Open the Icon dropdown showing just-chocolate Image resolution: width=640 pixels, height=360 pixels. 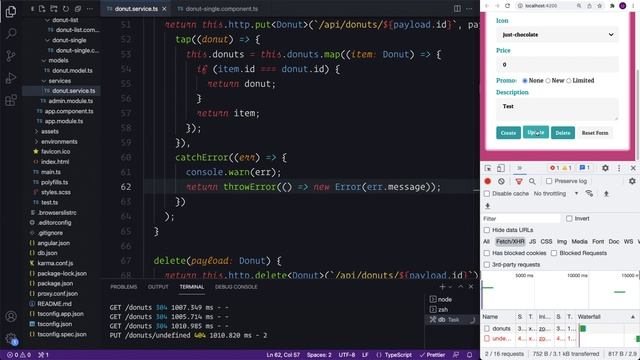coord(557,35)
